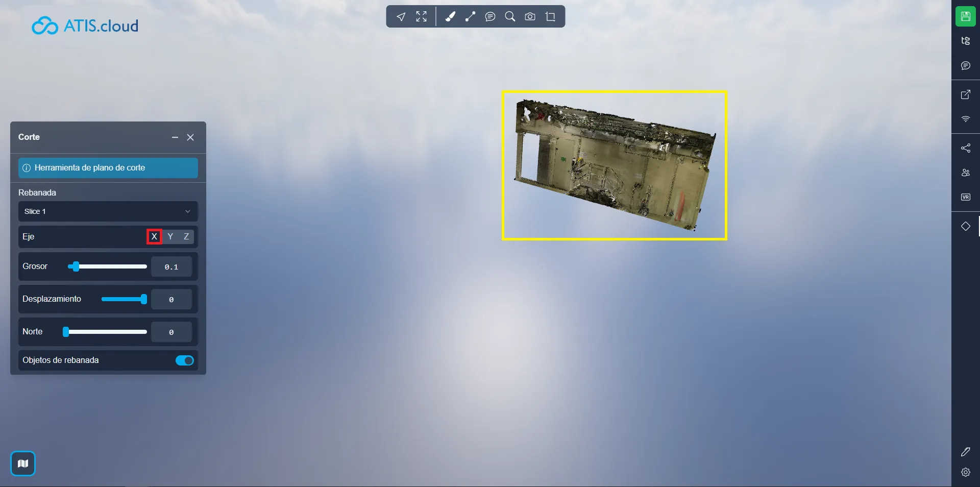Open the Slice 1 dropdown

pyautogui.click(x=108, y=211)
